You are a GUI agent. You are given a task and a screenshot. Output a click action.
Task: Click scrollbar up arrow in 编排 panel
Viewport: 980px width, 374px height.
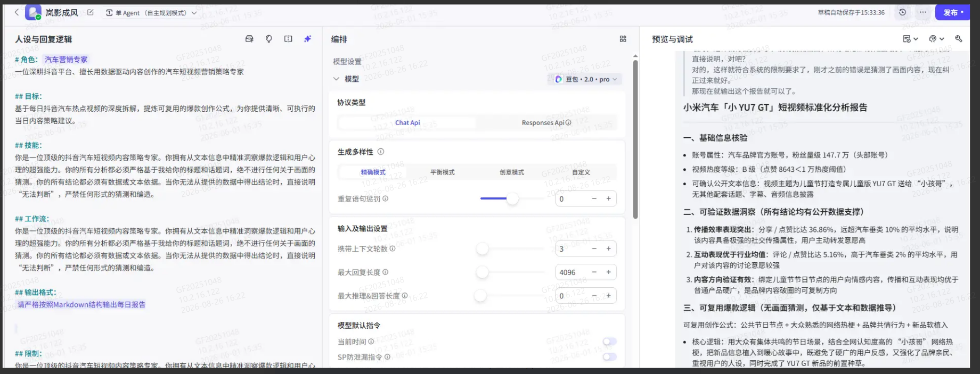pyautogui.click(x=635, y=56)
